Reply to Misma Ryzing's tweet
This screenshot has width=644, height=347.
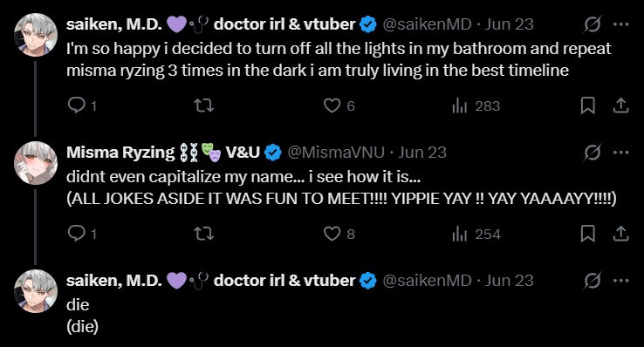coord(77,234)
